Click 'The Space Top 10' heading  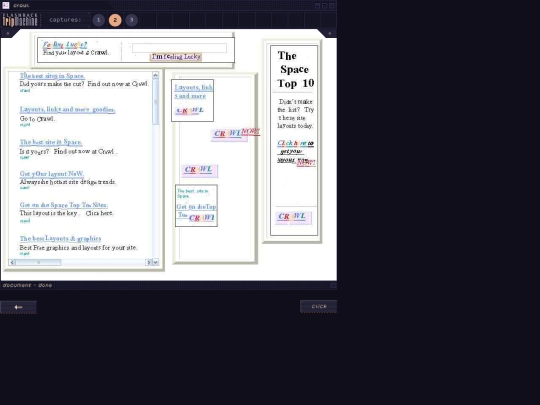pyautogui.click(x=295, y=70)
